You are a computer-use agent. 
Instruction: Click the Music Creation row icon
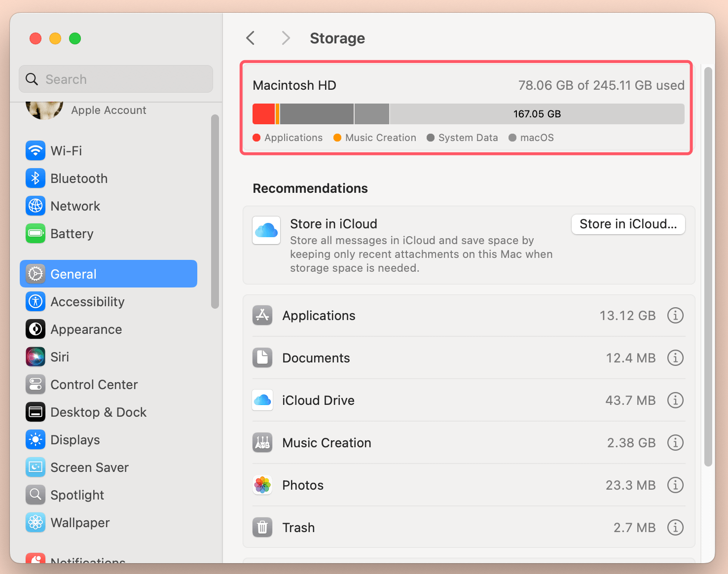262,443
